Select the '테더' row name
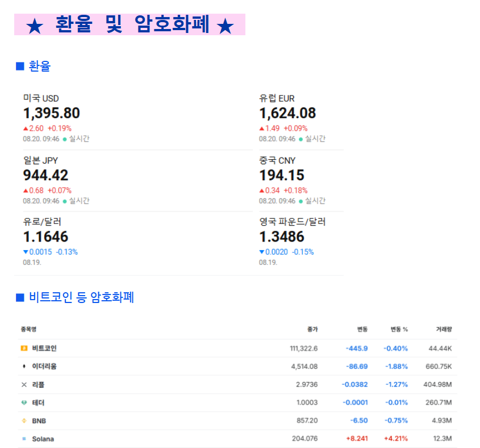Image resolution: width=480 pixels, height=448 pixels. [38, 403]
